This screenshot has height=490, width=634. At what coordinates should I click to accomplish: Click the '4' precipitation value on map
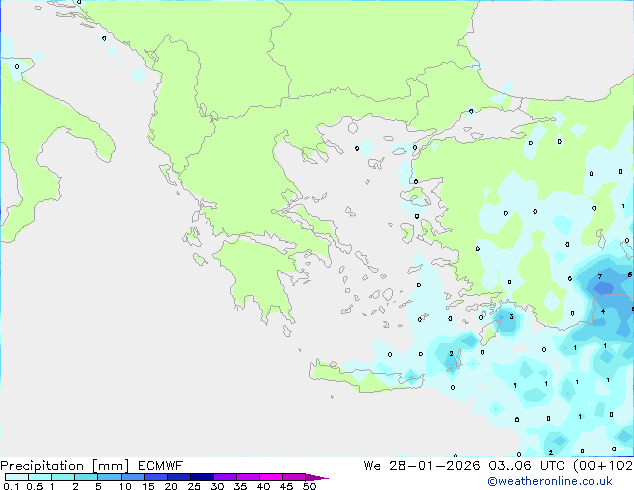(603, 311)
